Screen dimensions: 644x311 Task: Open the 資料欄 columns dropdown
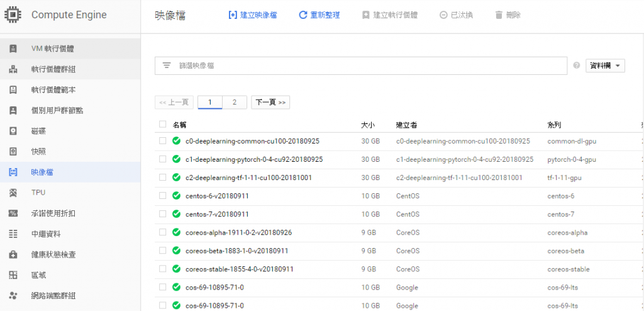pyautogui.click(x=605, y=66)
